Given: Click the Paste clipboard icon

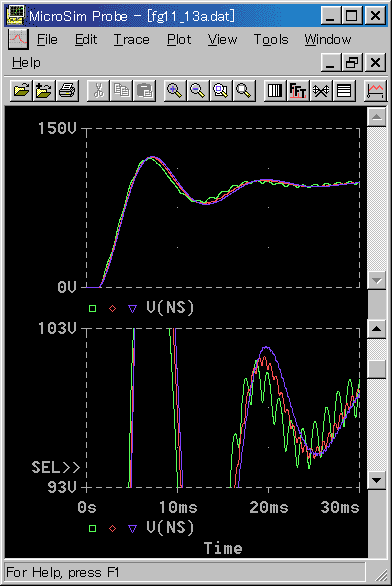Looking at the screenshot, I should (x=144, y=90).
